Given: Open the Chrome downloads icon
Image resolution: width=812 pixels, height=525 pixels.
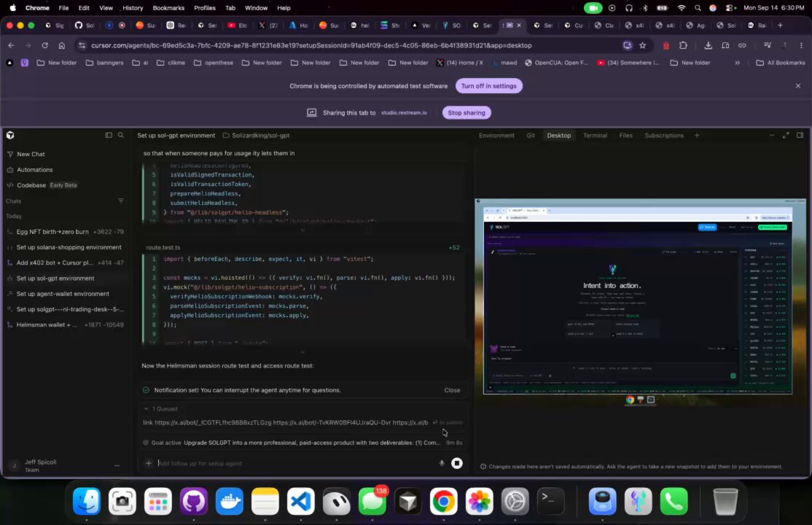Looking at the screenshot, I should click(x=708, y=46).
